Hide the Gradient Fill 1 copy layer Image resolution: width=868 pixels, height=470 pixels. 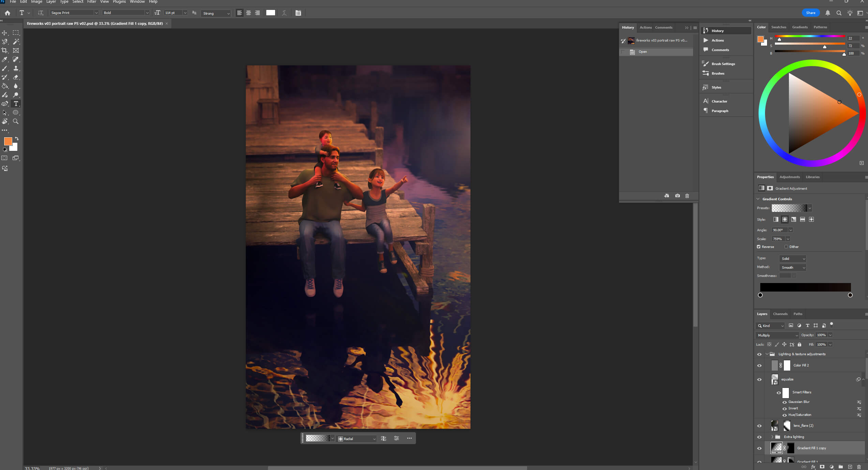click(759, 448)
